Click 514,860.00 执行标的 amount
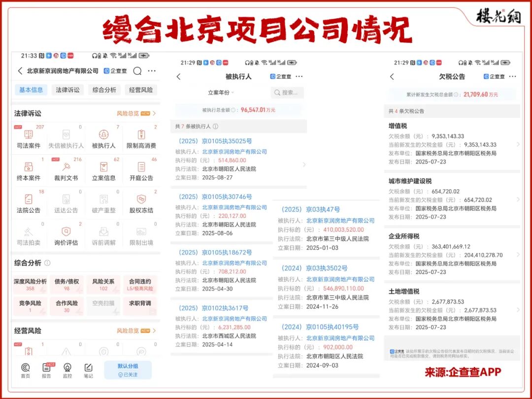 [x=233, y=160]
